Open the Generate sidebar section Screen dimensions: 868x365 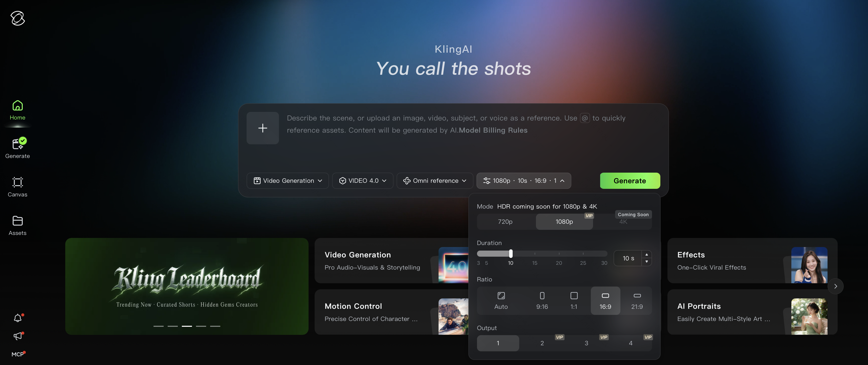tap(17, 149)
